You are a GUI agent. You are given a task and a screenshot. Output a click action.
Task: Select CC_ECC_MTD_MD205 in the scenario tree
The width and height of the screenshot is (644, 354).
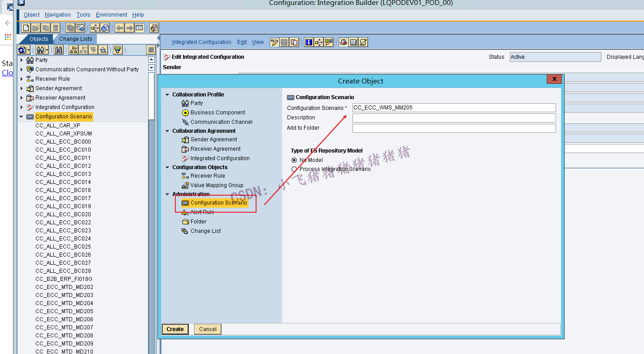65,311
